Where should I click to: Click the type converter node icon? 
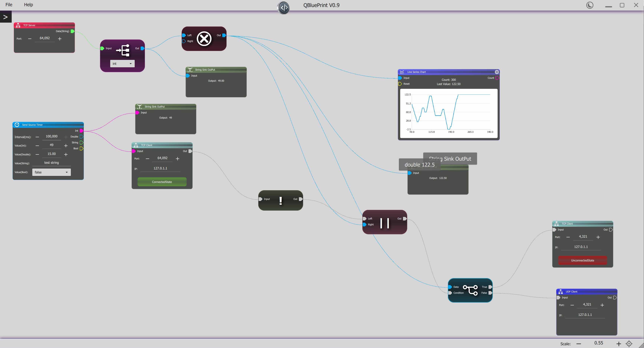[x=123, y=50]
